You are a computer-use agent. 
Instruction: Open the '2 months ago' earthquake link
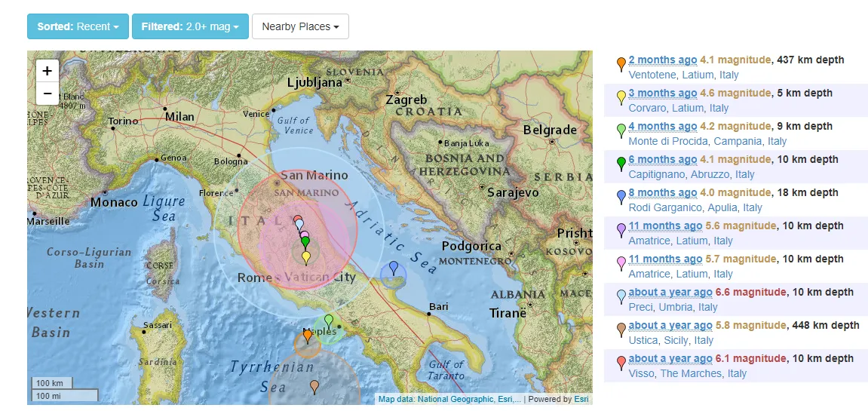[x=663, y=60]
